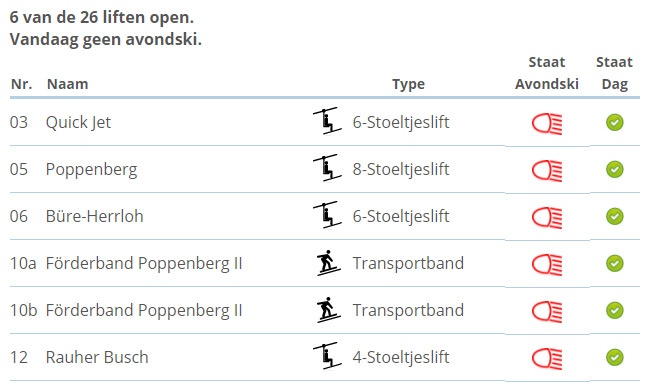Click green day-status checkmark for Poppenberg

coord(614,169)
